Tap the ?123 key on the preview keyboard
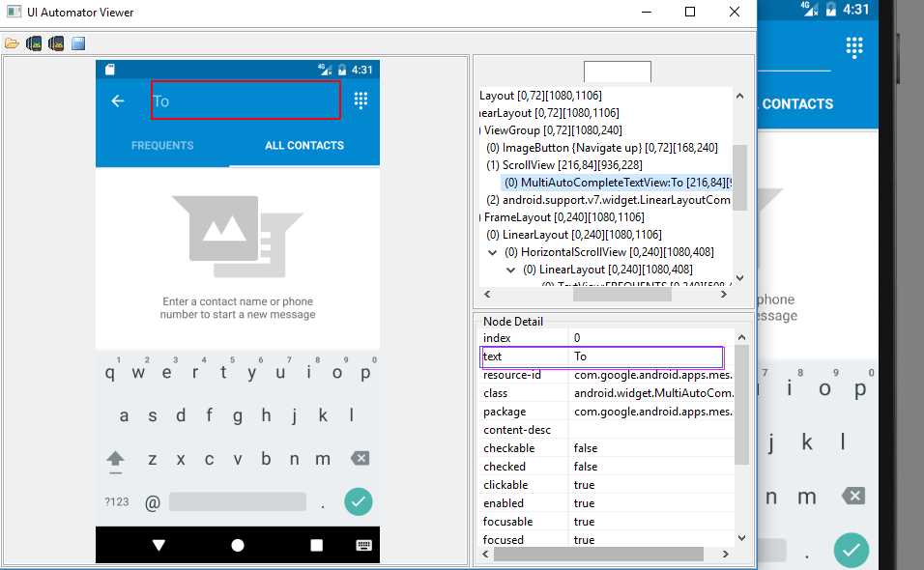This screenshot has width=924, height=570. (117, 501)
